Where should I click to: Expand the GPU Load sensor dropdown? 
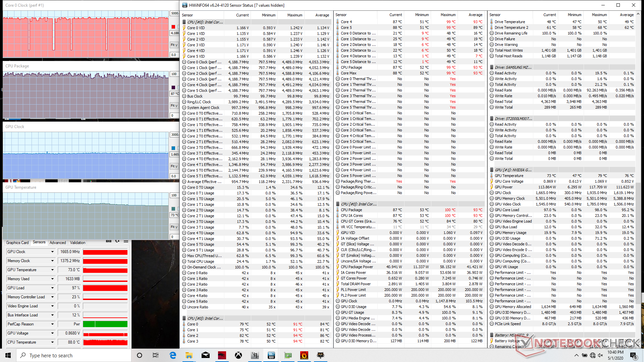(52, 288)
